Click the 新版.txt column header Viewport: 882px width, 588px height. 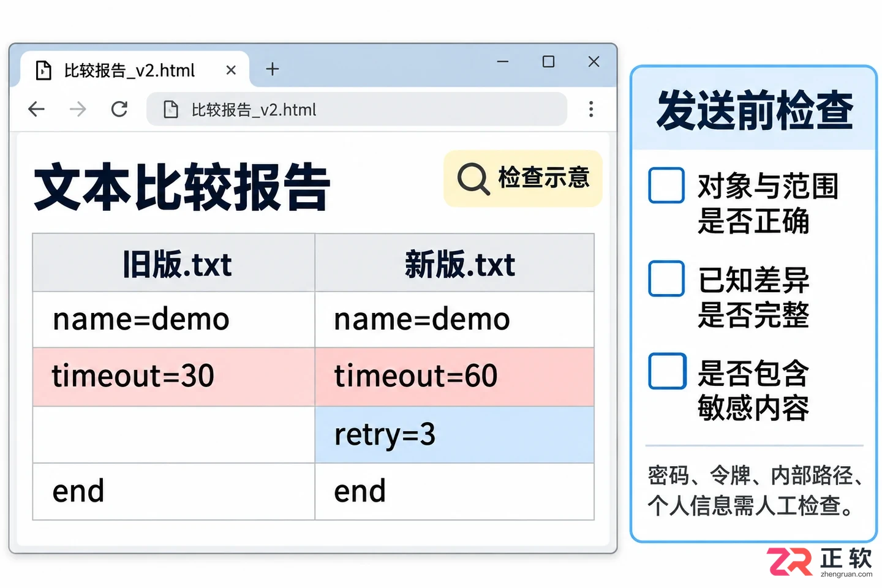click(x=454, y=263)
